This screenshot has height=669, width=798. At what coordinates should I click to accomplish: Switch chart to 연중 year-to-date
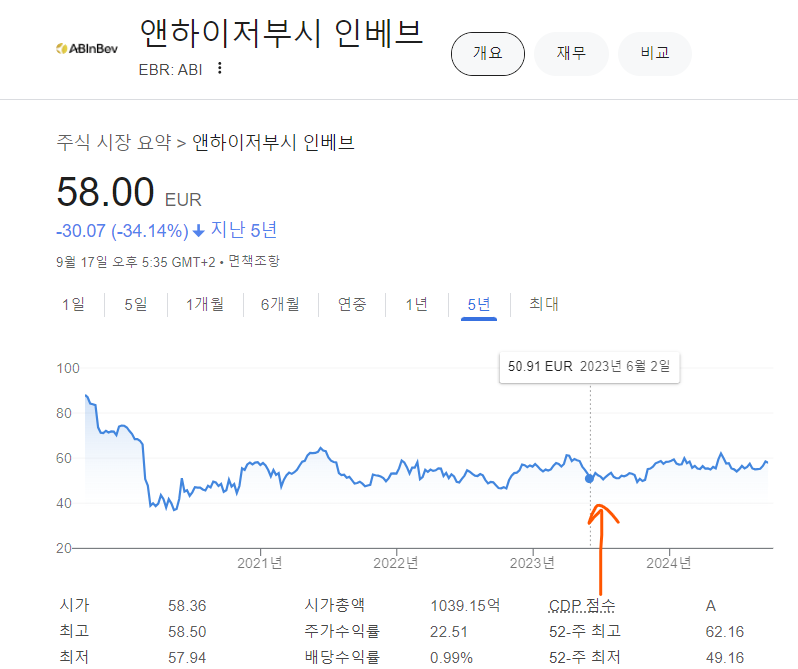(x=352, y=304)
